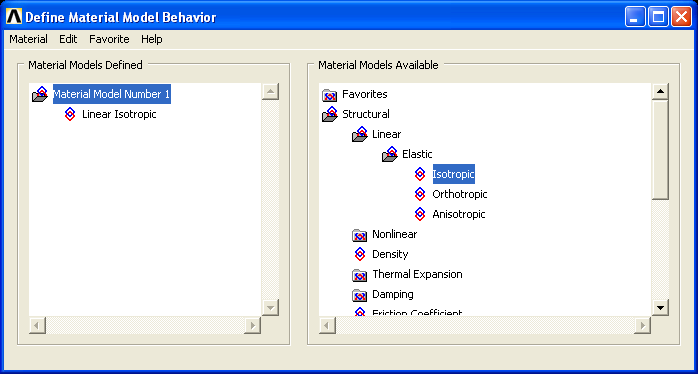Click the ANSYS logo in title bar
698x374 pixels.
(14, 17)
